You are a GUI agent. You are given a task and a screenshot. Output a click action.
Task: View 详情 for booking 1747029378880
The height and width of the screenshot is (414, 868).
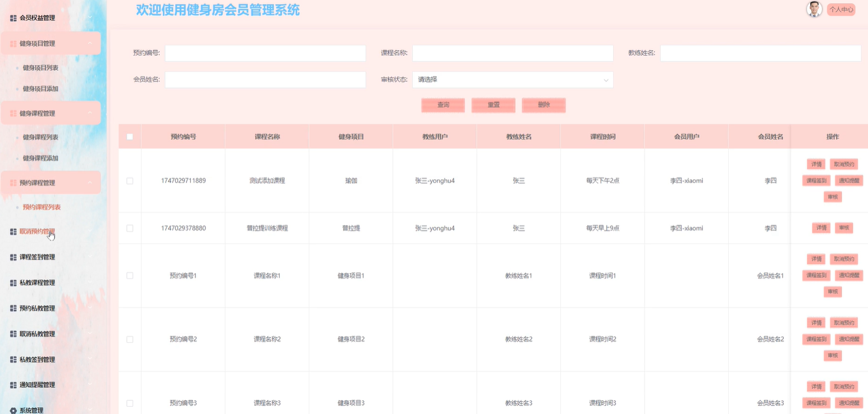click(821, 228)
